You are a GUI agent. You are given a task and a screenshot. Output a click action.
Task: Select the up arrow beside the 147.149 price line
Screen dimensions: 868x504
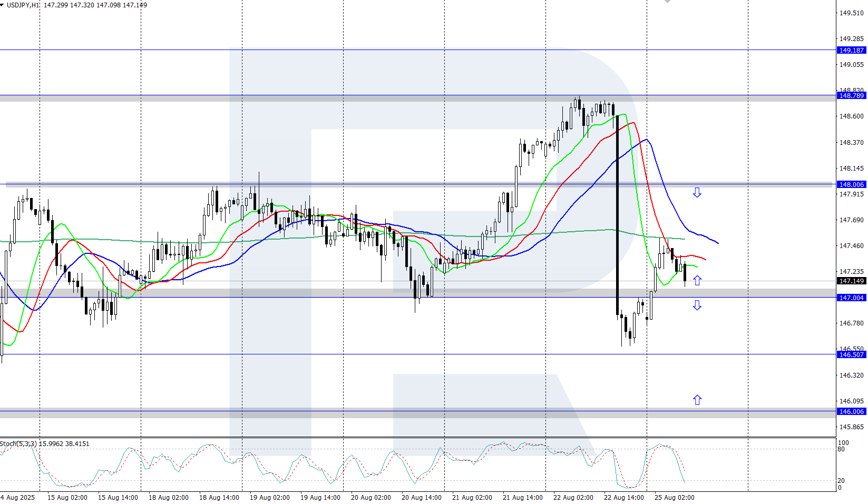click(697, 281)
